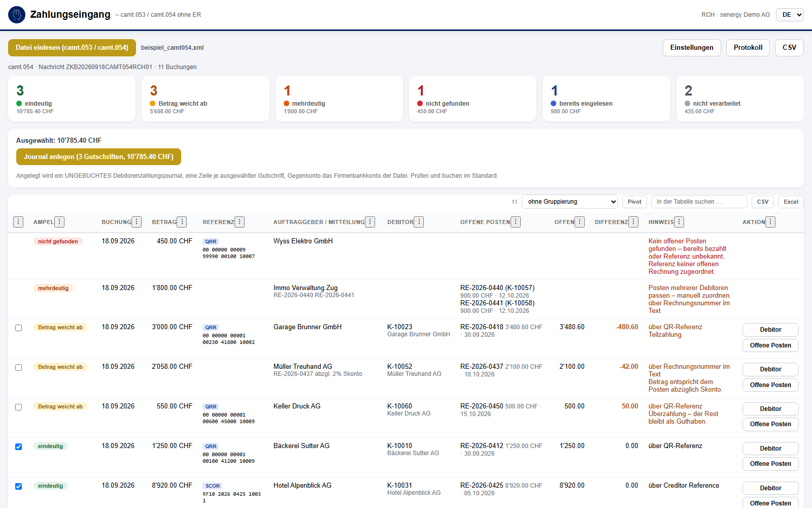Click the SCOR tag in Hotel Alpenblick row

click(x=213, y=486)
